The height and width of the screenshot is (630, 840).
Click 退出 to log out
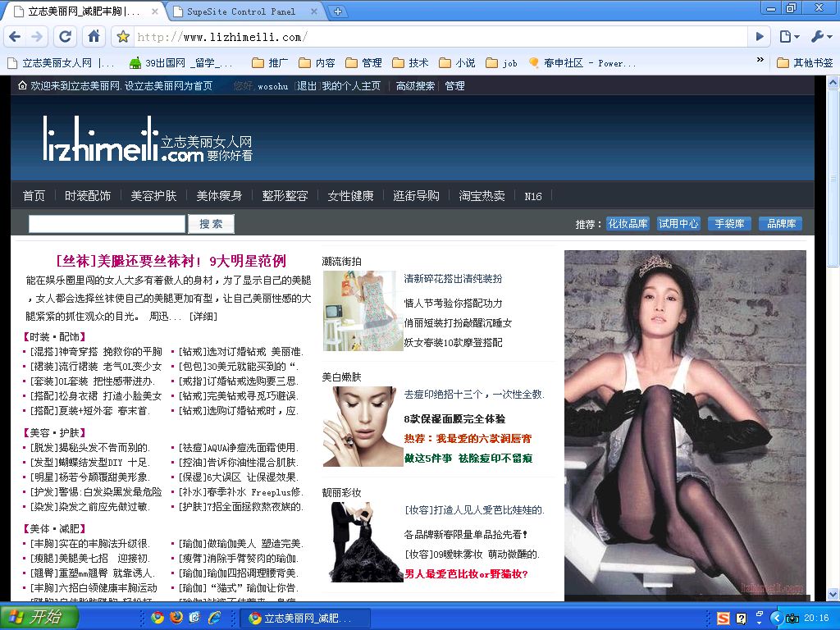307,86
